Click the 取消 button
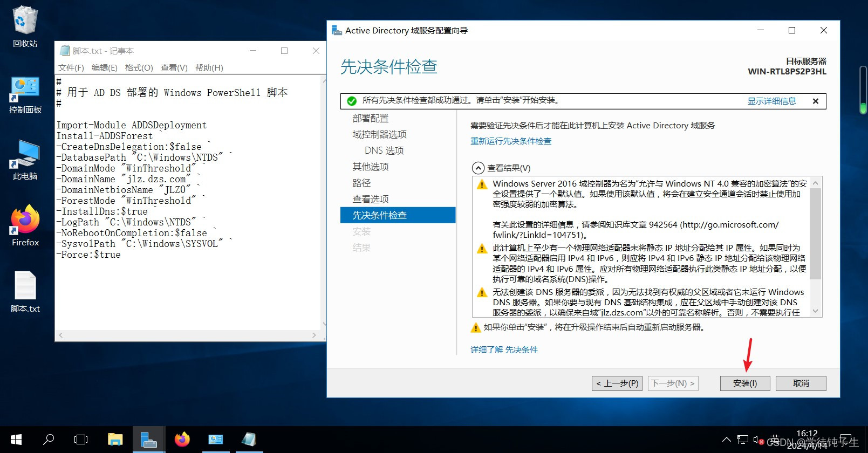This screenshot has width=868, height=453. coord(801,383)
